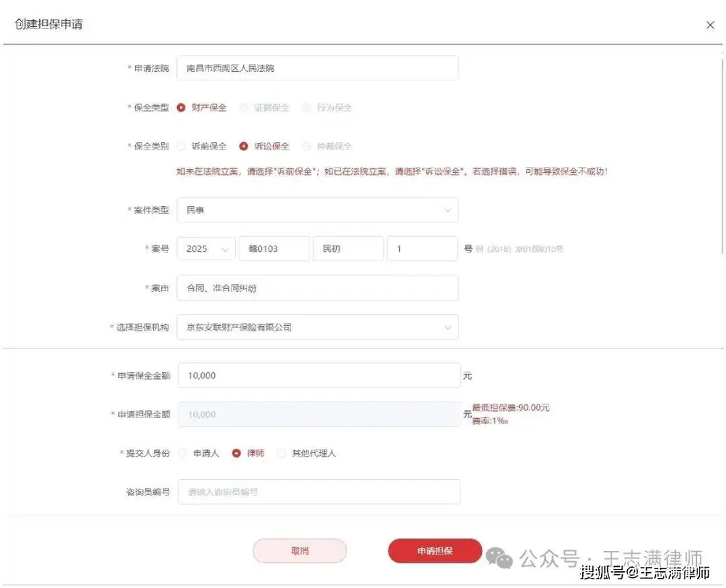Open the 案件类型 dropdown showing 民事
Viewport: 726px width, 588px height.
(318, 210)
